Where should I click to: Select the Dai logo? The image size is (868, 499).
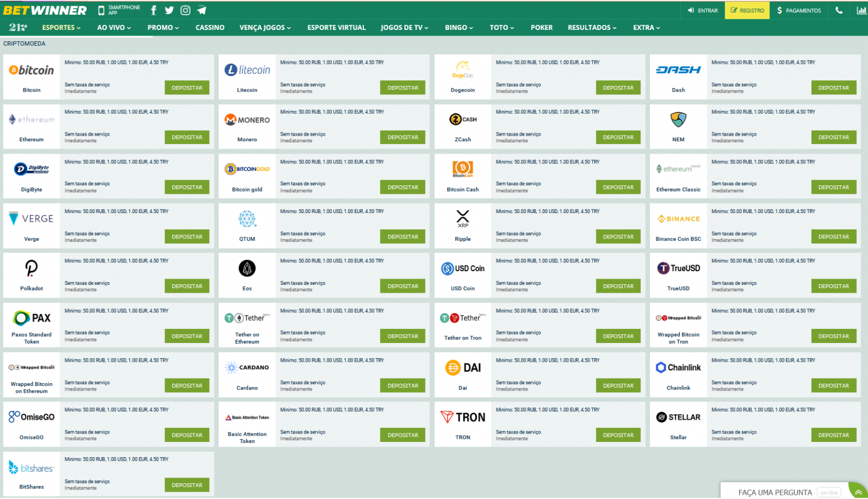463,368
